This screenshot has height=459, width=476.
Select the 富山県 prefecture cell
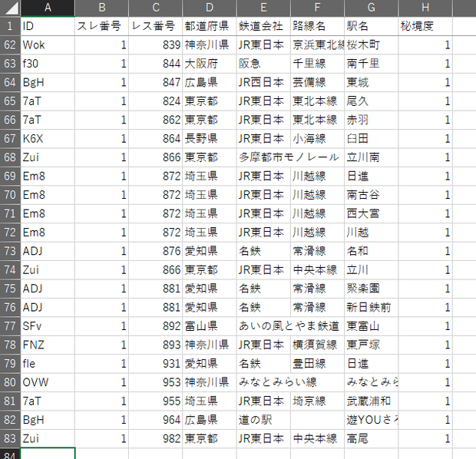[x=210, y=326]
